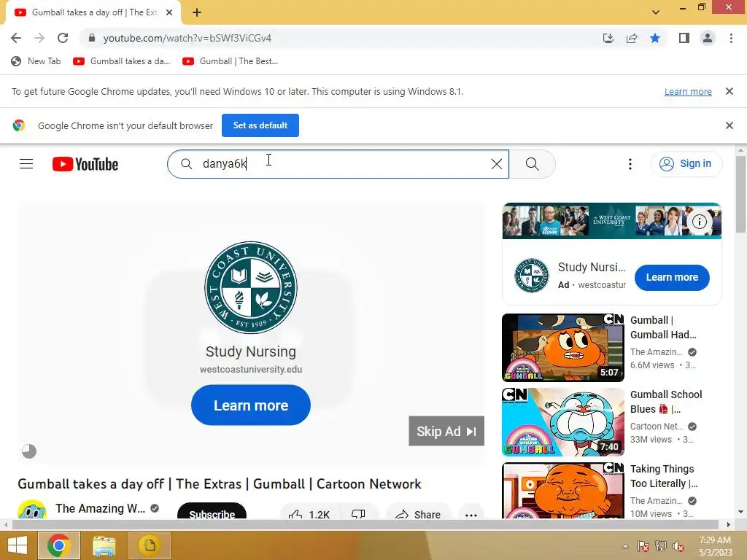Run the search with magnifier button
Viewport: 747px width, 560px height.
(x=532, y=164)
